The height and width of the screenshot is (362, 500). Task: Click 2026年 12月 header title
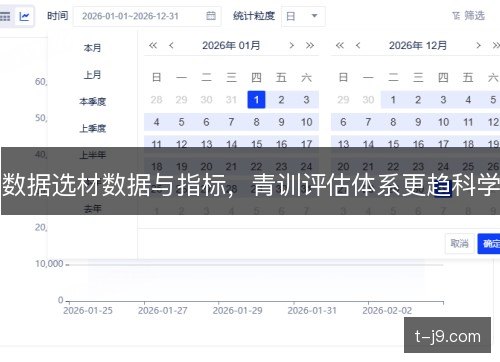coord(418,45)
